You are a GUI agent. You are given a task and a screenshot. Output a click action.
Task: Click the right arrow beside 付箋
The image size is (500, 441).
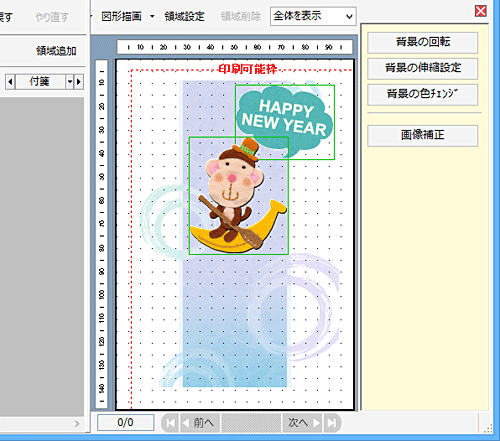click(x=79, y=82)
